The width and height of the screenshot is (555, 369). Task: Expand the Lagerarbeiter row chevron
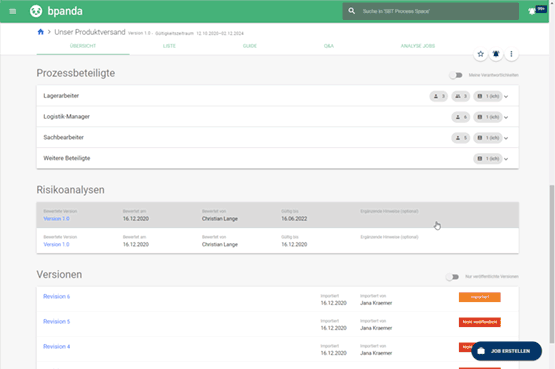(x=506, y=97)
